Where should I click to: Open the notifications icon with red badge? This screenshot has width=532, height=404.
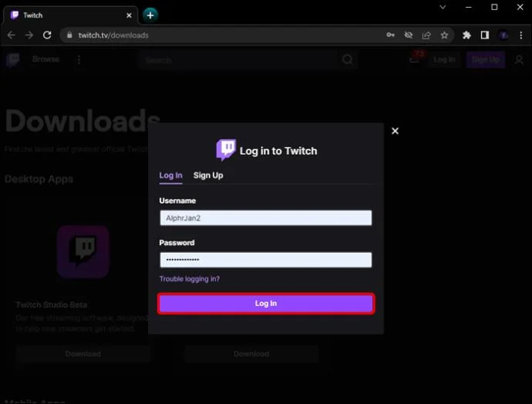pyautogui.click(x=416, y=59)
